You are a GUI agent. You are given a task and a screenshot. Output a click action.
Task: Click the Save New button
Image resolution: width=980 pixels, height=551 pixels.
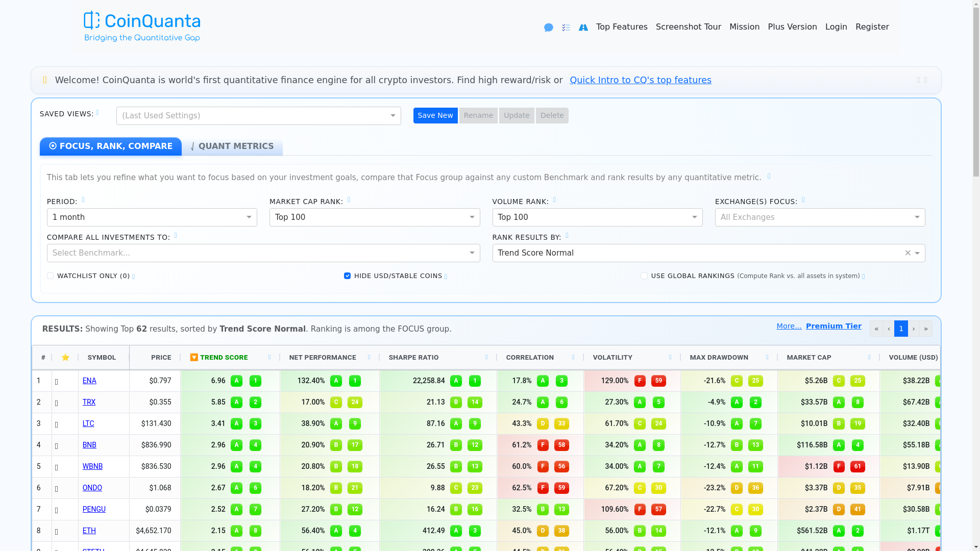click(x=435, y=115)
